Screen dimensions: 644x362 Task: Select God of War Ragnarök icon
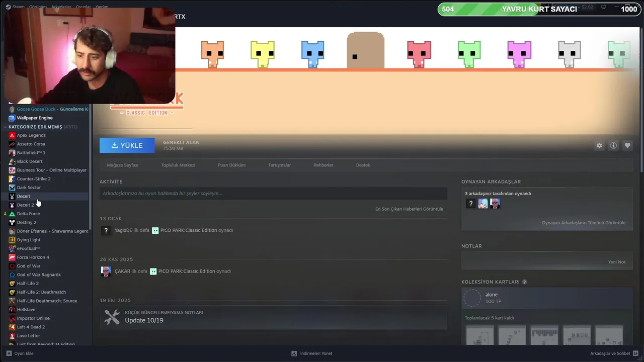point(12,275)
